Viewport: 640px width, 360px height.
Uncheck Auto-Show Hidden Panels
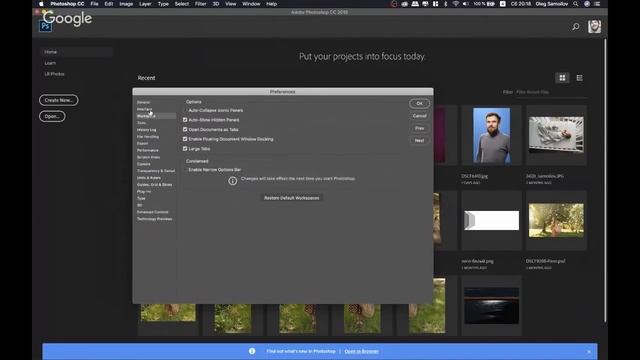point(185,120)
